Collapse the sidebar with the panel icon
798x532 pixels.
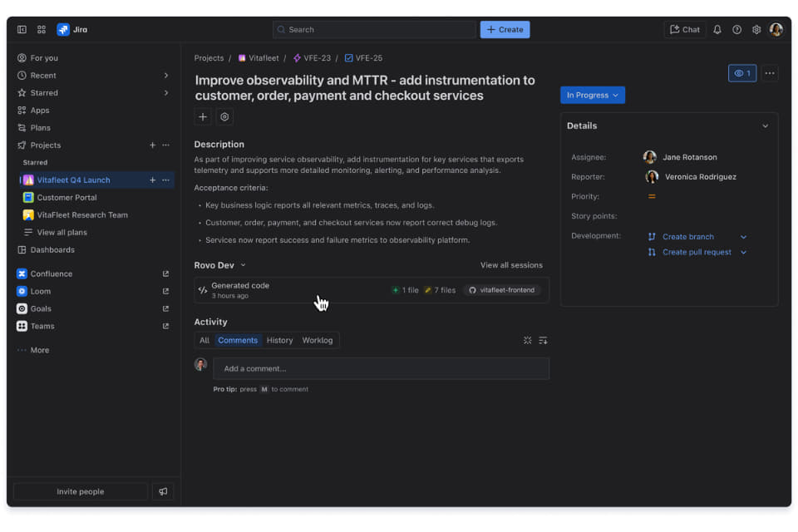coord(22,30)
